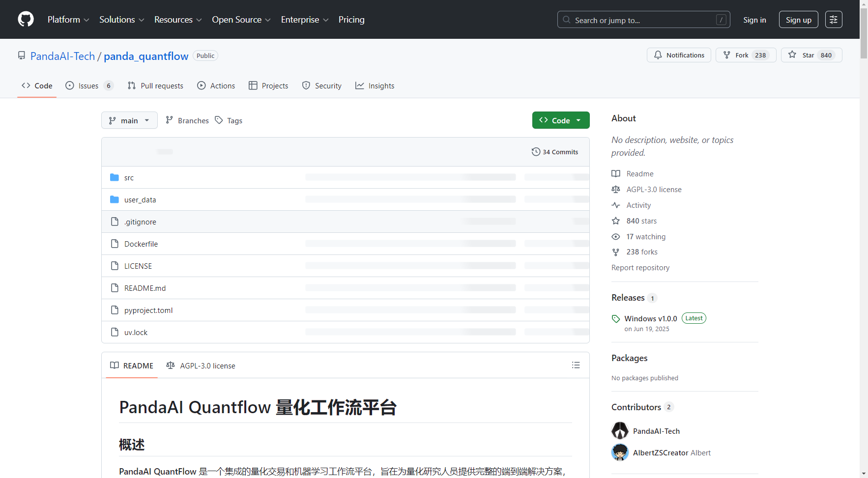The width and height of the screenshot is (868, 478).
Task: Expand the Open Source menu
Action: click(241, 20)
